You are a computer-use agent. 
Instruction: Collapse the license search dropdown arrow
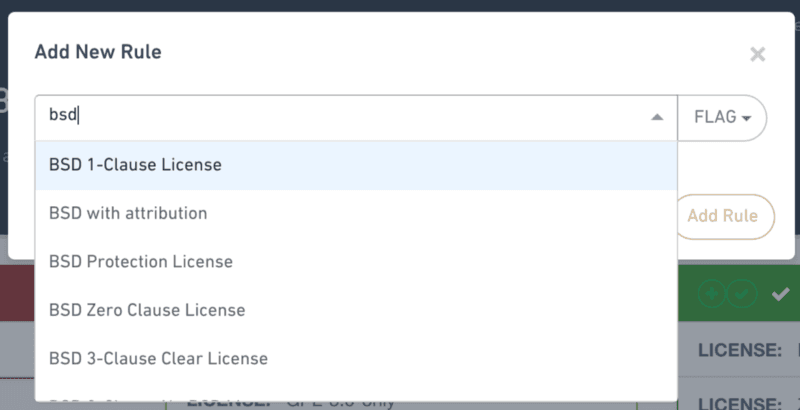click(657, 117)
